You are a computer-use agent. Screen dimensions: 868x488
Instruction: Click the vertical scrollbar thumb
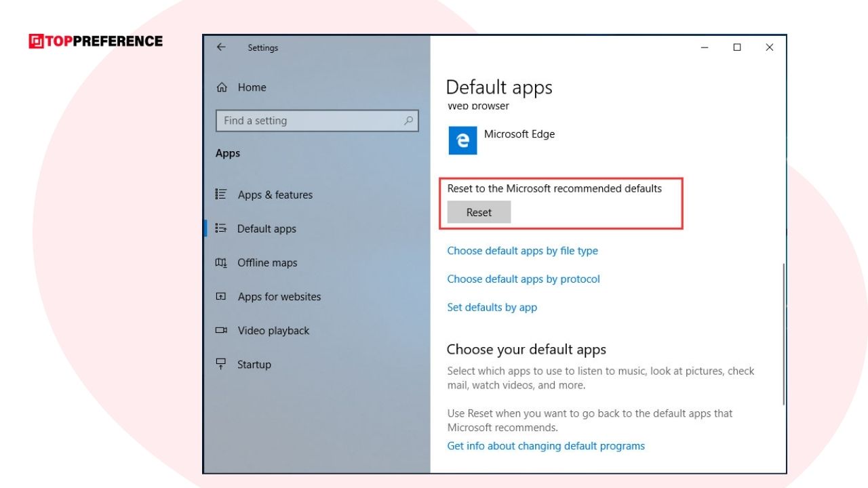pos(783,334)
